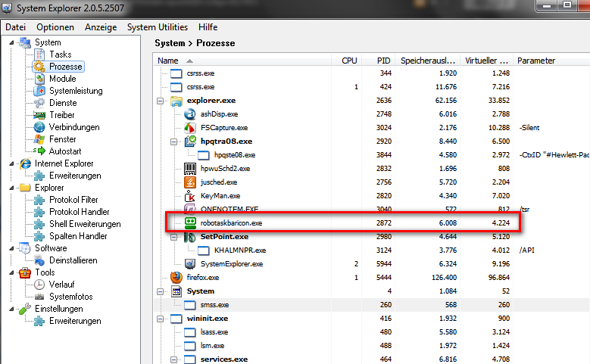Click the robotaskbaricon.exe green robot icon
This screenshot has width=590, height=364.
[190, 223]
